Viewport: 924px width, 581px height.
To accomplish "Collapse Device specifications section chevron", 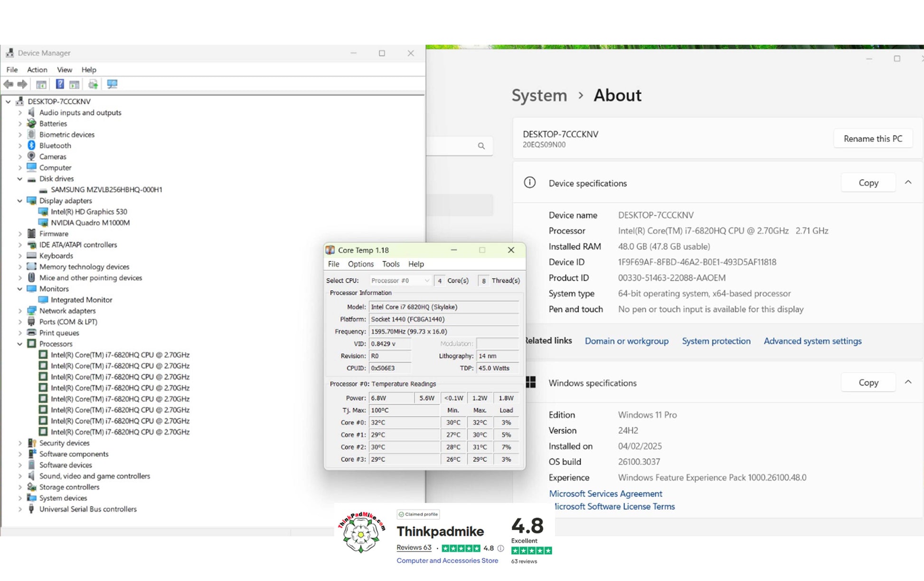I will (908, 183).
